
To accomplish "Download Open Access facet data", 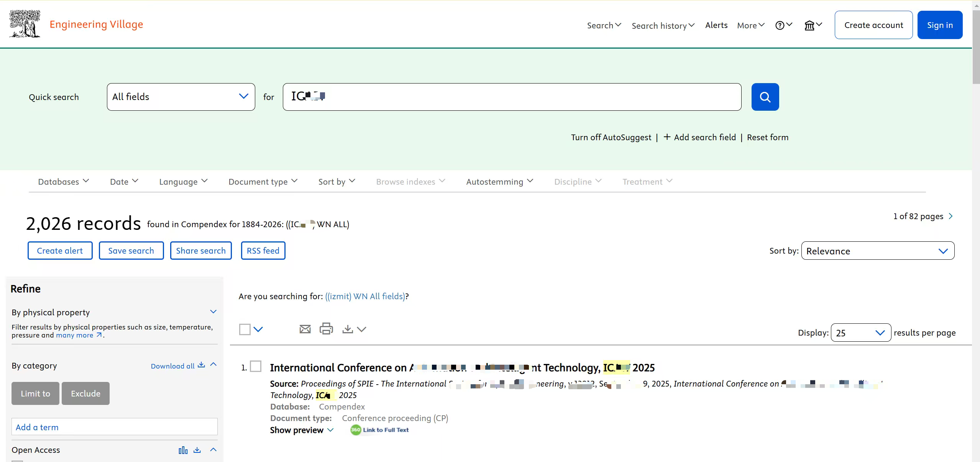I will (197, 450).
